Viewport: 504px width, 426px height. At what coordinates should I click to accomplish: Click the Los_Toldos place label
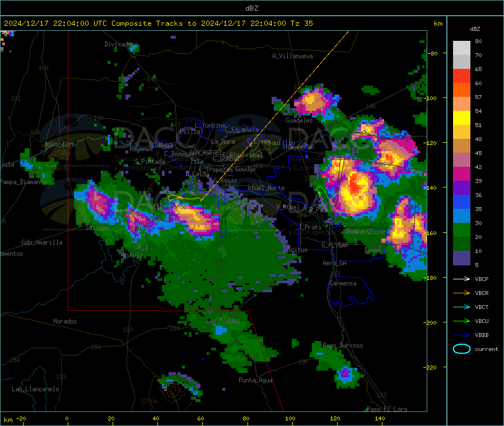pos(223,321)
